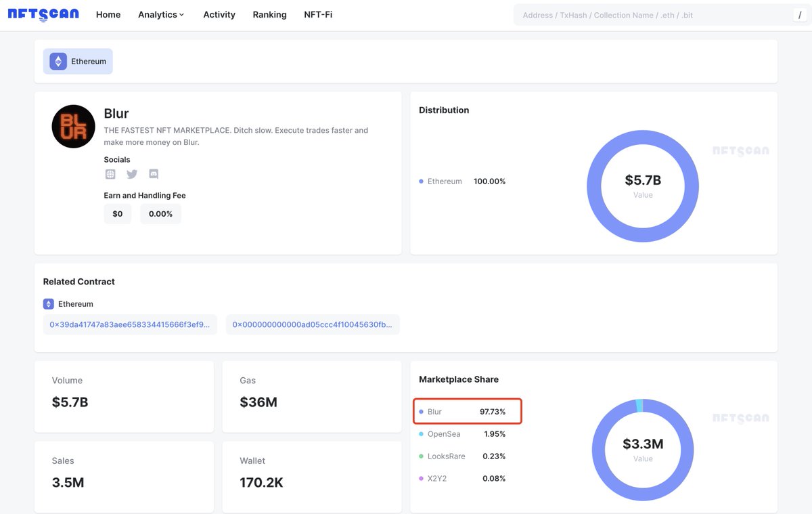Open Blur's Discord social icon

click(154, 174)
